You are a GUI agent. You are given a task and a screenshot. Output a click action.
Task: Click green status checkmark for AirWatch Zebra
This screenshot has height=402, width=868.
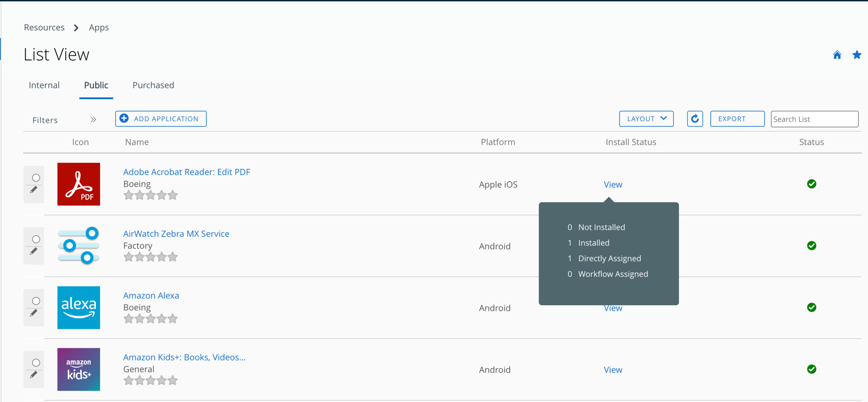(812, 246)
